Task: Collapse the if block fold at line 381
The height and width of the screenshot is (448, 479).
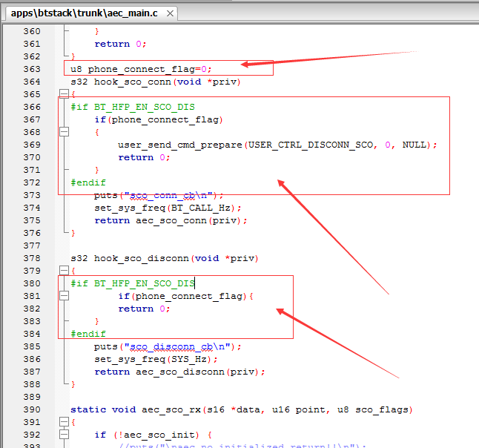Action: (x=65, y=295)
